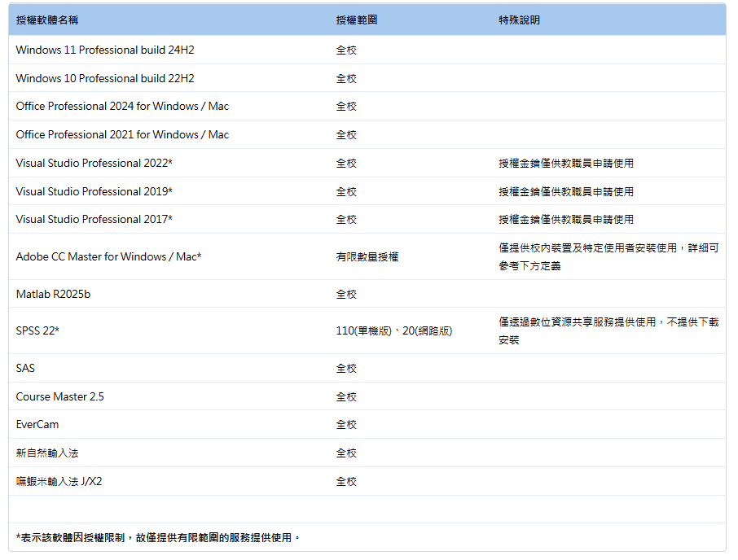Click the 嘸蝦米輸入法 J/X2 entry
738x560 pixels.
[x=59, y=482]
